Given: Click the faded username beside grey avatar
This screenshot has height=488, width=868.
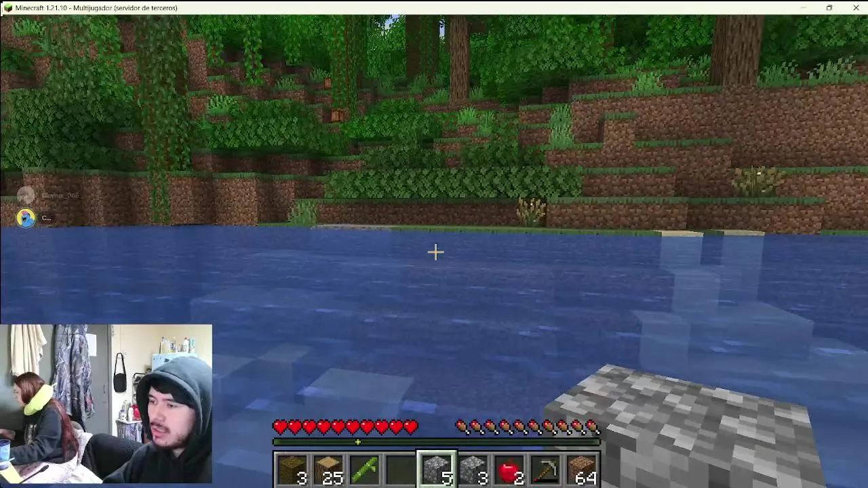Looking at the screenshot, I should [x=60, y=196].
